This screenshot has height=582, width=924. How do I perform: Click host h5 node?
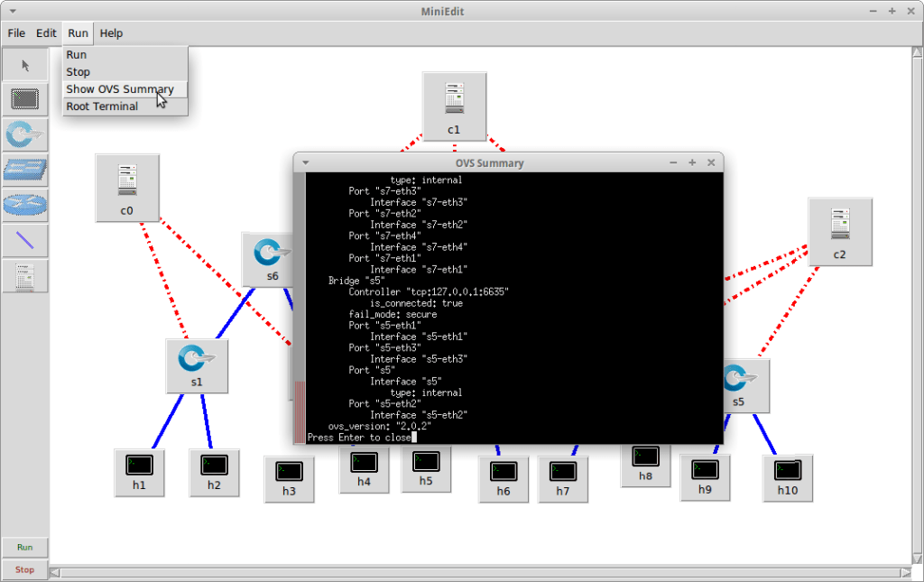tap(426, 469)
